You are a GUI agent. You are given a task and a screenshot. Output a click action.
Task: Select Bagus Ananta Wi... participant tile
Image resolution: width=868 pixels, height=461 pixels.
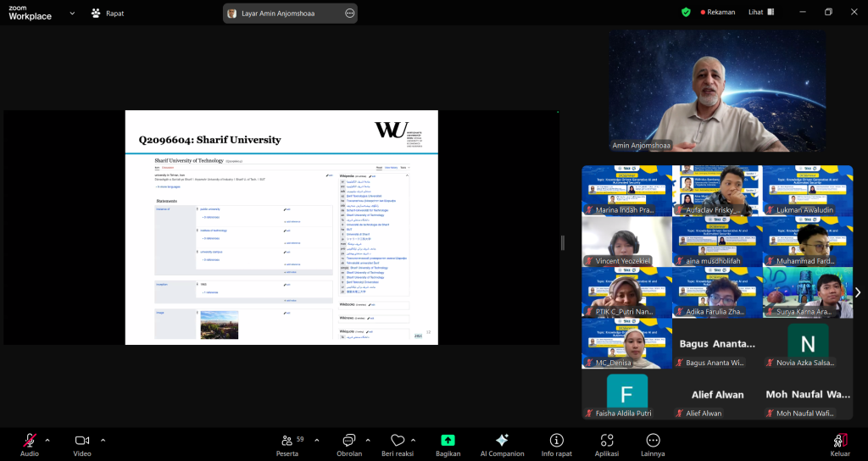point(717,343)
